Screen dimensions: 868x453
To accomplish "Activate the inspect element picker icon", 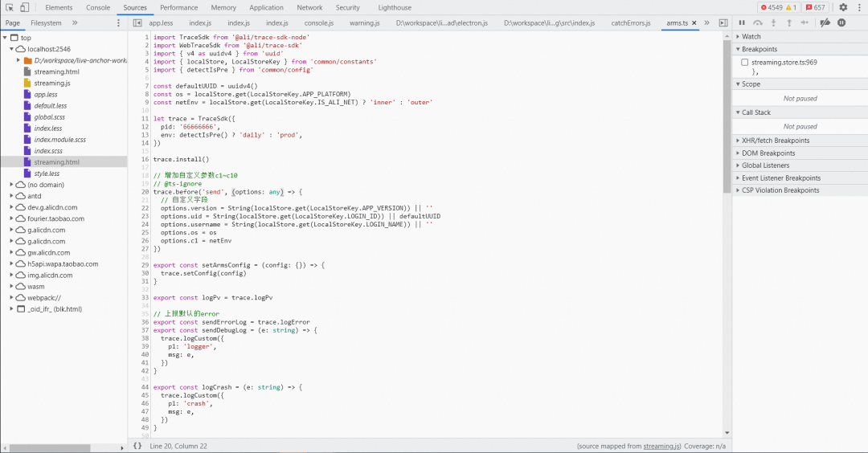I will [10, 8].
